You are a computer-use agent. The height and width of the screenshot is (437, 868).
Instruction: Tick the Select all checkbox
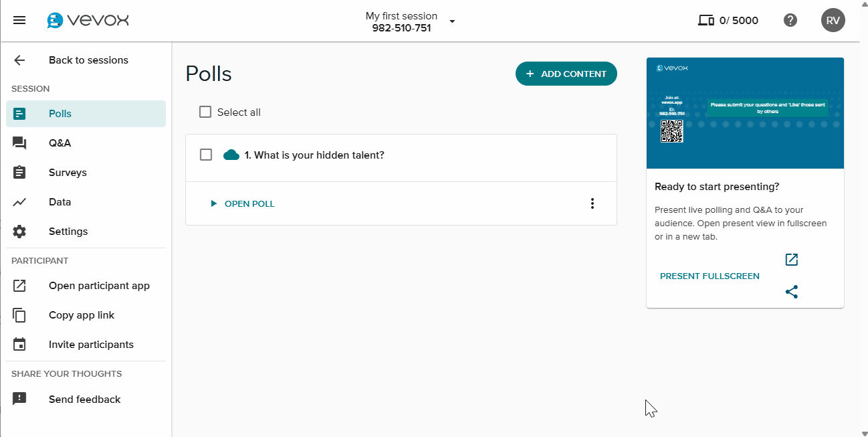[205, 112]
